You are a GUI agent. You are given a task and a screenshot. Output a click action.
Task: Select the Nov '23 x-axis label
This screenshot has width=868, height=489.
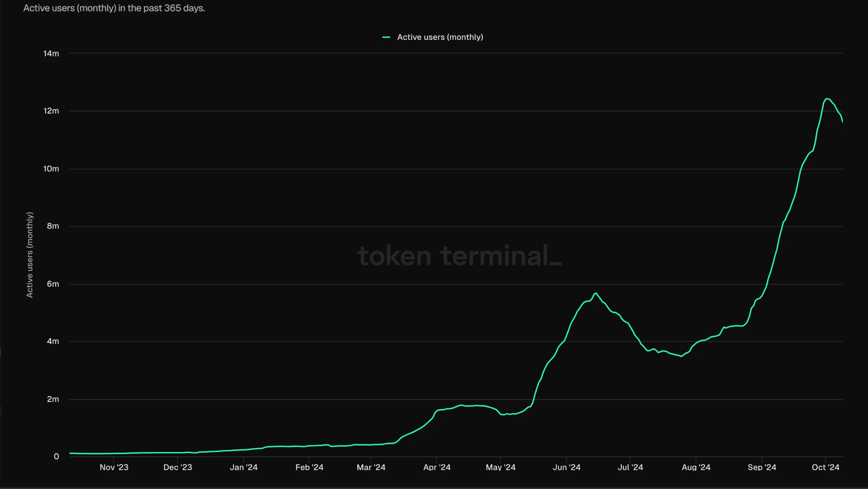coord(114,467)
